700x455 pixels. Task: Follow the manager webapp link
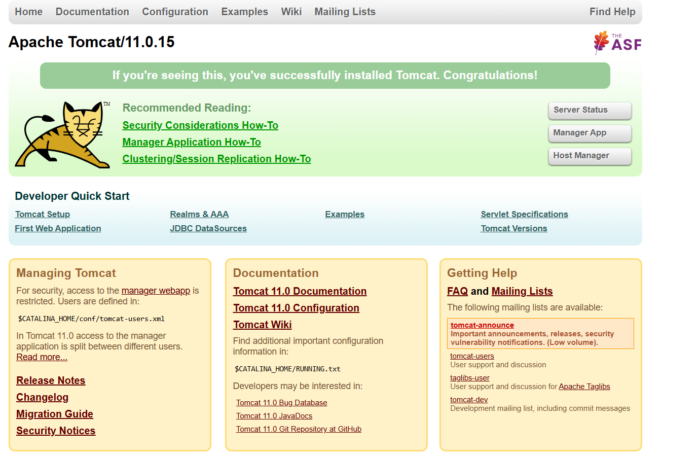click(x=156, y=291)
